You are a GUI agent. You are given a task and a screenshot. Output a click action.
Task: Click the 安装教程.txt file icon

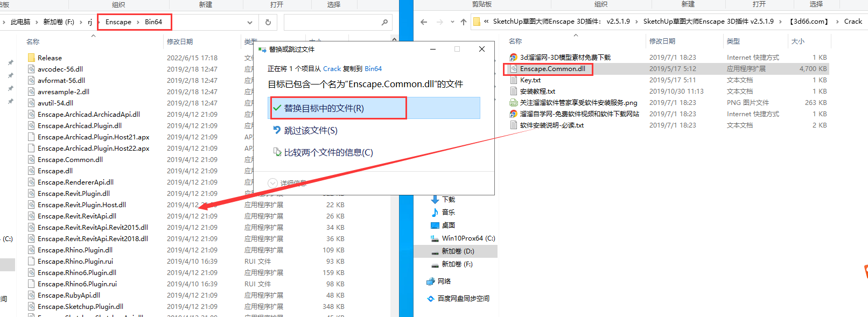[x=514, y=91]
